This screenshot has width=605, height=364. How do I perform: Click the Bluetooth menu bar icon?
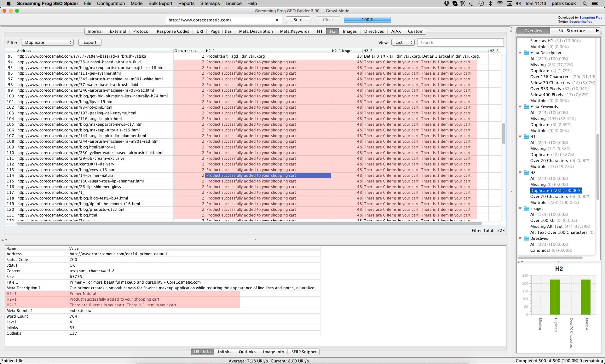[x=490, y=3]
